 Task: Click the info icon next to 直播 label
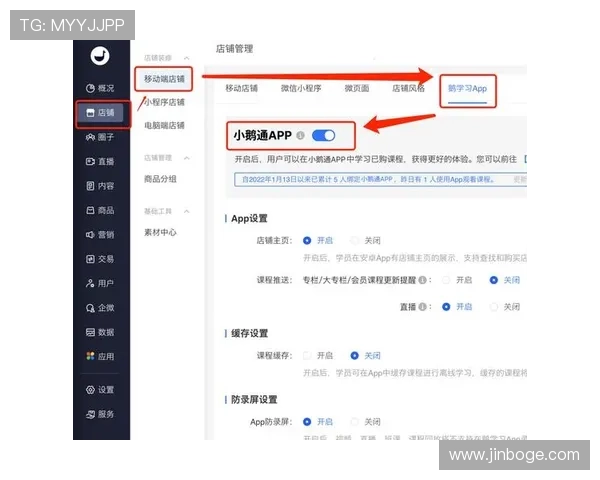pyautogui.click(x=422, y=307)
